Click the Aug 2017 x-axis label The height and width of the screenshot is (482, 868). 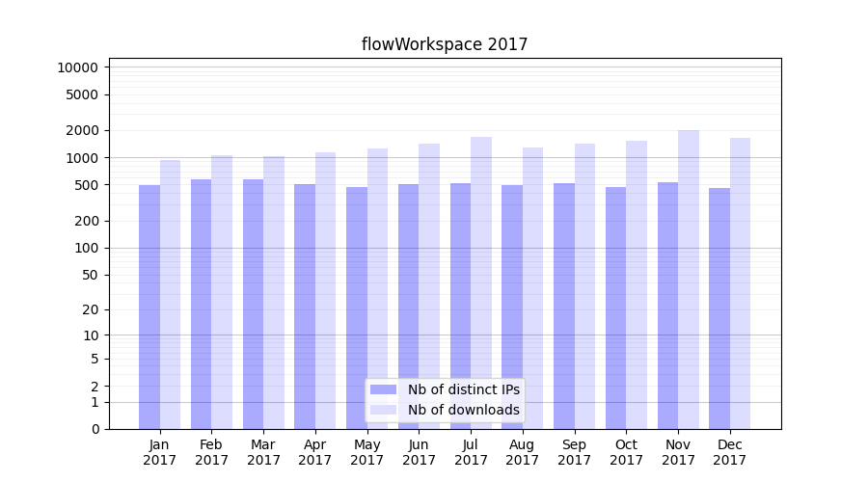523,452
